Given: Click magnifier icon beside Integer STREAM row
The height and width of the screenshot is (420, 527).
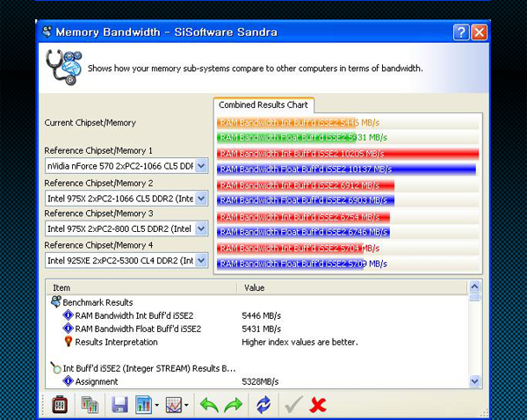Looking at the screenshot, I should coord(55,367).
